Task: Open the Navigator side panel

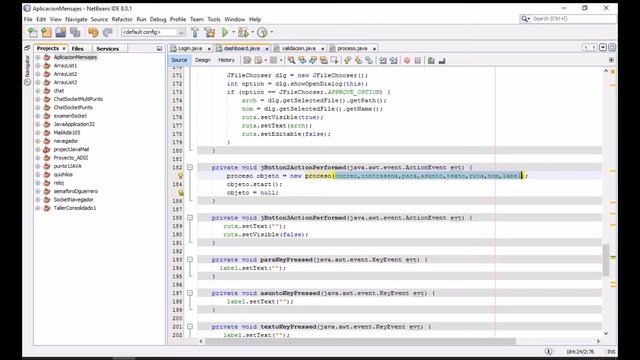Action: pos(27,69)
